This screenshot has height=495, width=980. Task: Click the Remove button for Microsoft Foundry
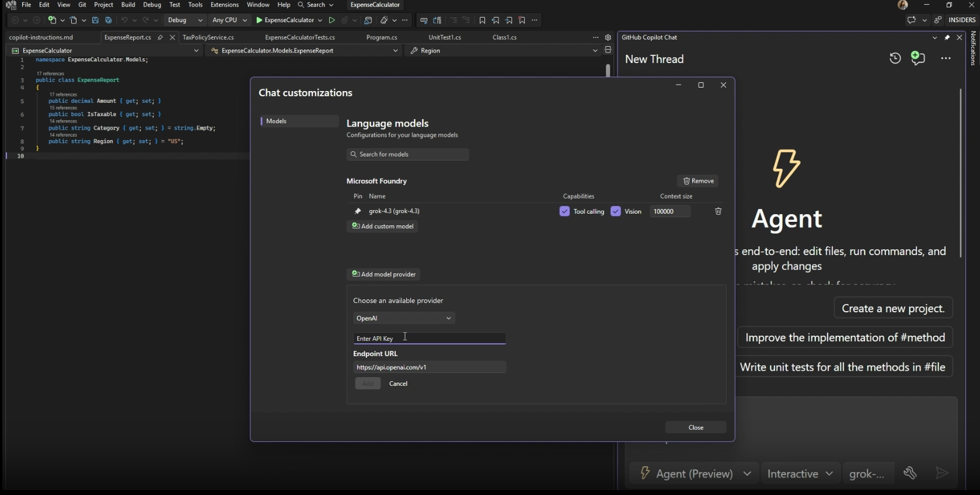(x=698, y=181)
